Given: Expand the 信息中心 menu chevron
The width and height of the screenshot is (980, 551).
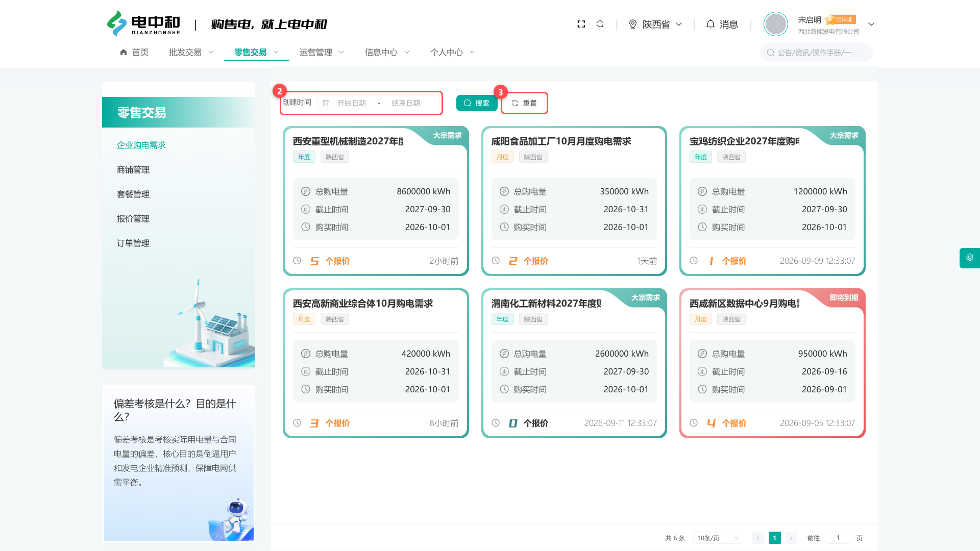Looking at the screenshot, I should pos(407,52).
